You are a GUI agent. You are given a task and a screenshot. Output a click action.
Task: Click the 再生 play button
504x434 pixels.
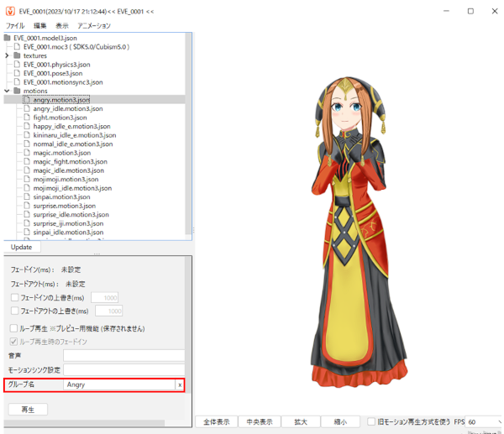[28, 410]
